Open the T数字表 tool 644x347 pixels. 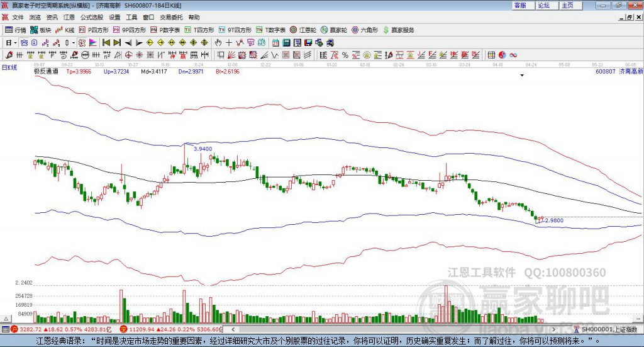tap(270, 30)
